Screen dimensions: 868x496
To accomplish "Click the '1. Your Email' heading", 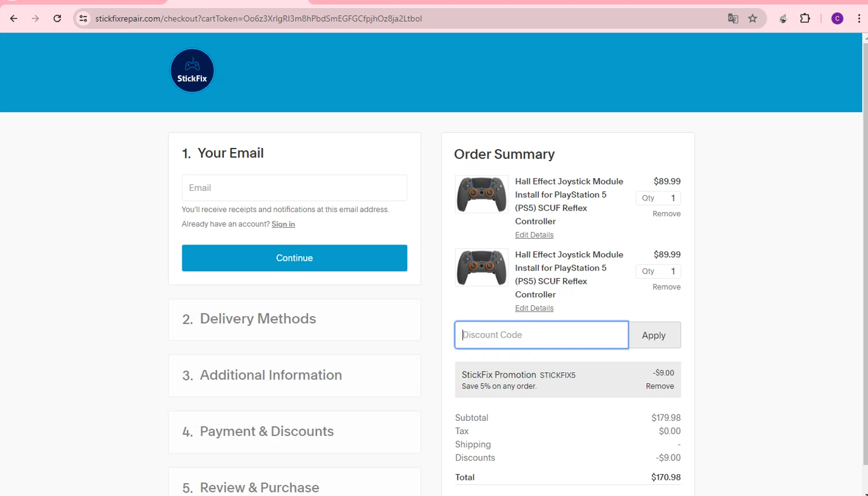I will pos(223,153).
